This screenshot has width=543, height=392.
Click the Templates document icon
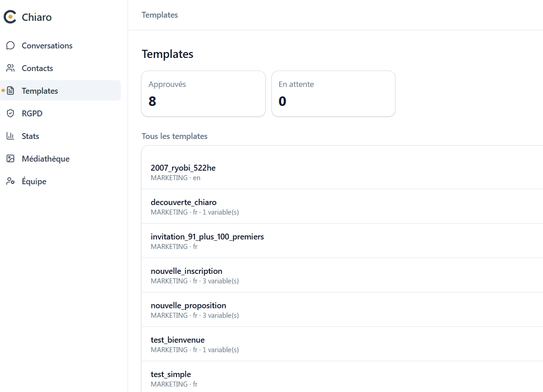click(10, 91)
